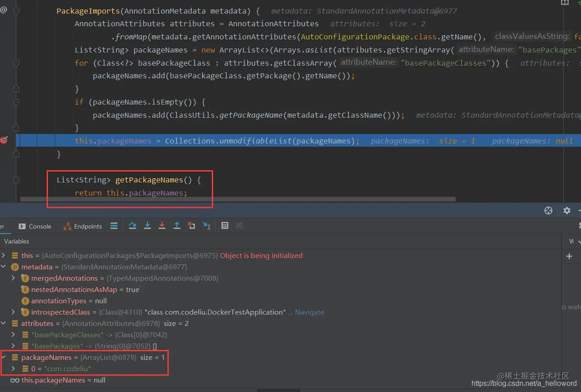The height and width of the screenshot is (392, 581).
Task: Toggle fold marker at the constructor's closing brace
Action: (16, 154)
